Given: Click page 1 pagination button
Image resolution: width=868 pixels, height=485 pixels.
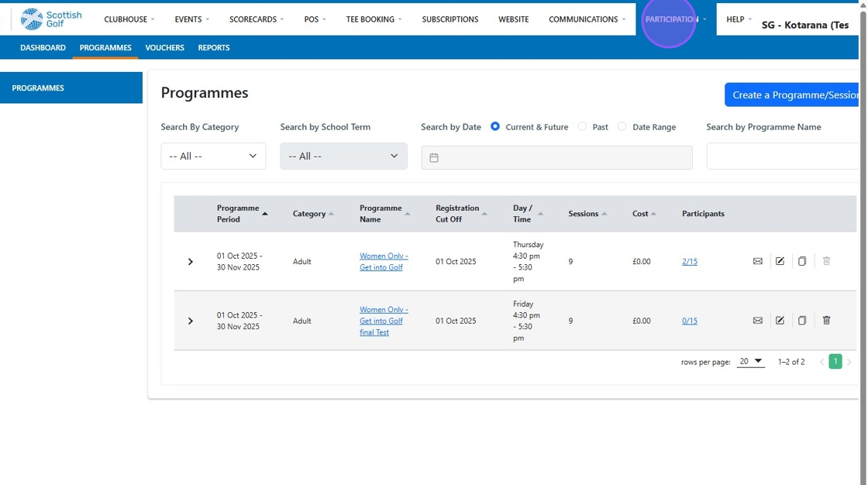Looking at the screenshot, I should click(835, 362).
